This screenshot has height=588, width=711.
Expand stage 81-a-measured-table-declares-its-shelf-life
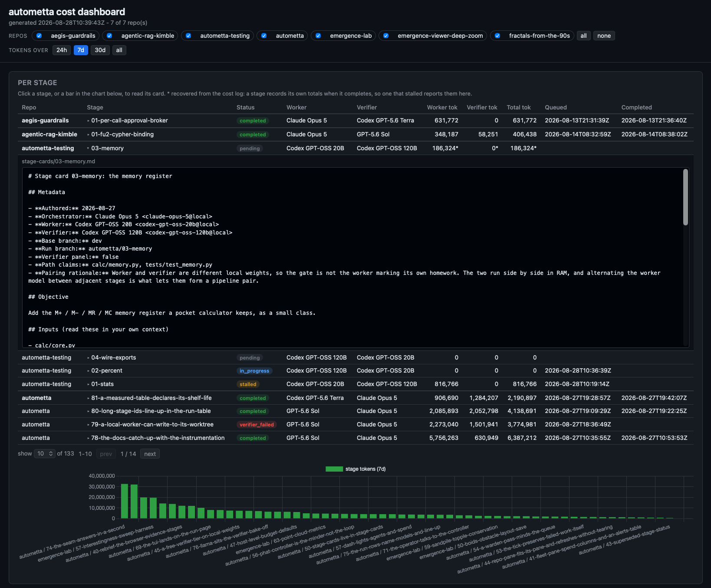[x=151, y=398]
